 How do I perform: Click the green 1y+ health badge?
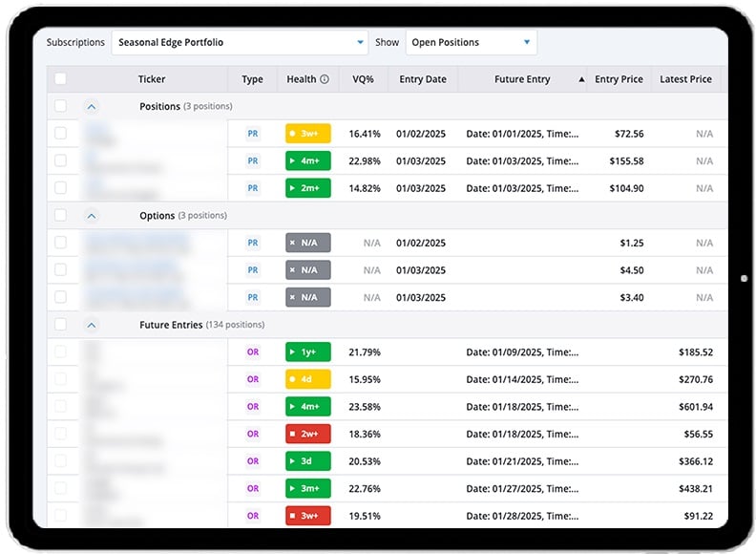click(307, 352)
